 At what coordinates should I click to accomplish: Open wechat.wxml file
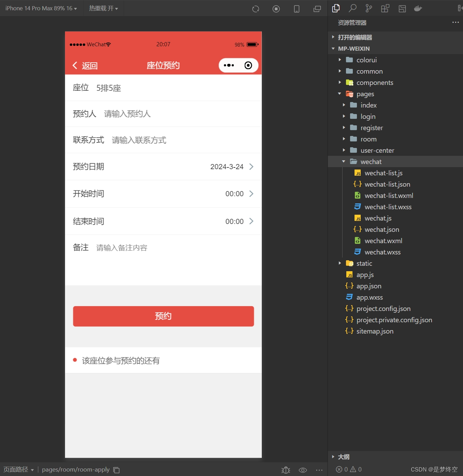coord(395,241)
